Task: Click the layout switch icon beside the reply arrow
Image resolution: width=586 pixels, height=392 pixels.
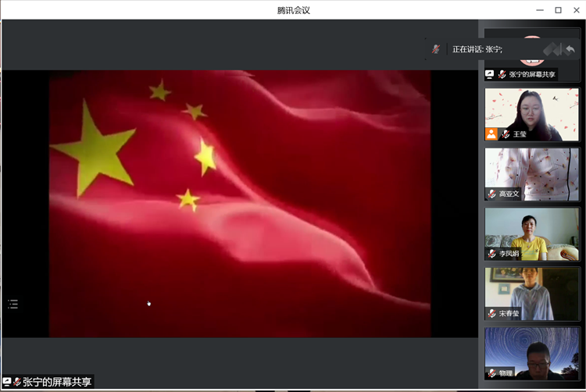Action: tap(552, 49)
